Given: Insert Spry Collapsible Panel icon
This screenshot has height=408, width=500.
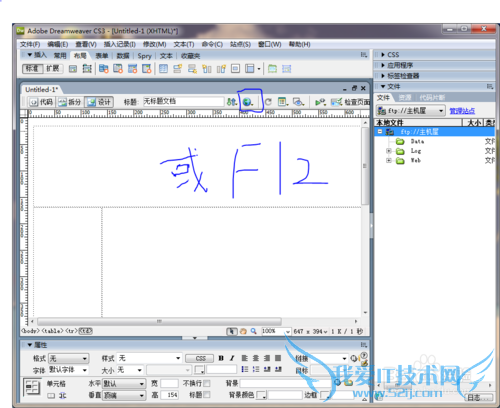Looking at the screenshot, I should pos(147,69).
